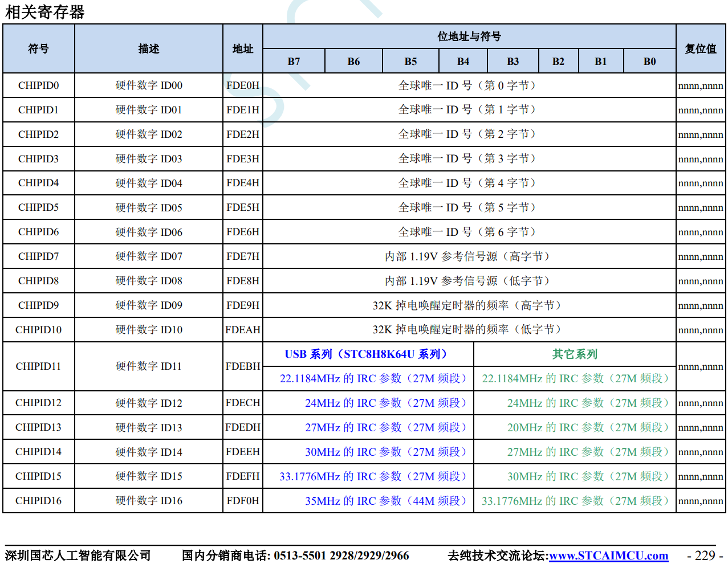Click the 位地址与符号 header
Screen dimensions: 728x564
pos(469,36)
